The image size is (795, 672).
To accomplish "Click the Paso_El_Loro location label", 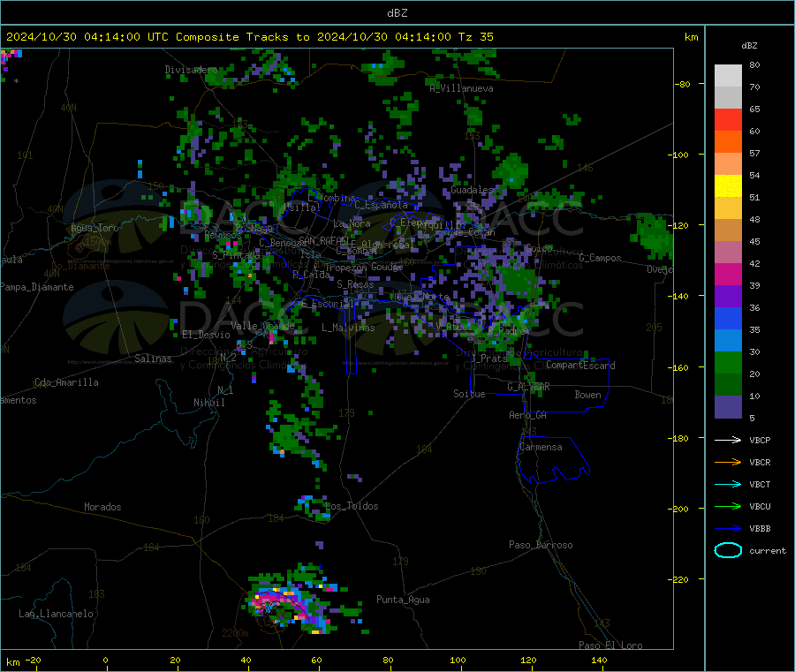I will pyautogui.click(x=610, y=646).
